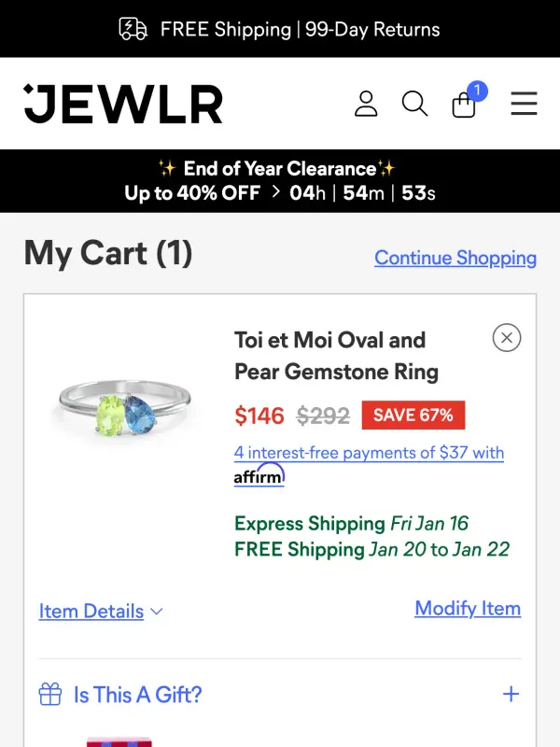Open Affirm interest-free payments link
Screen dimensions: 560x747
point(369,453)
